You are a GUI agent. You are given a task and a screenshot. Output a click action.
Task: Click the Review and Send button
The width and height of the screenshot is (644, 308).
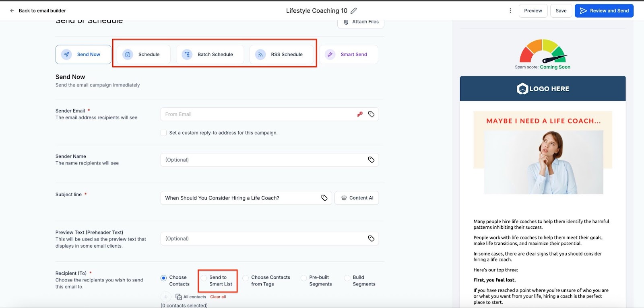(x=604, y=11)
